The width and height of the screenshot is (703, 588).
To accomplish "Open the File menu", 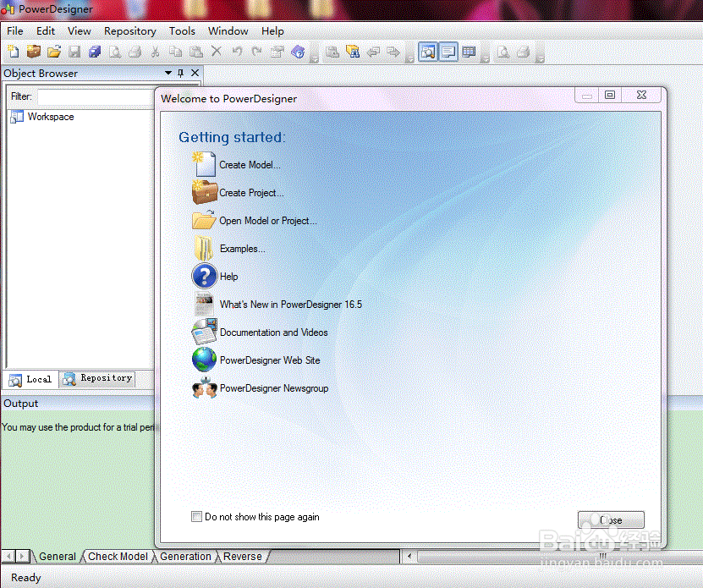I will point(14,31).
